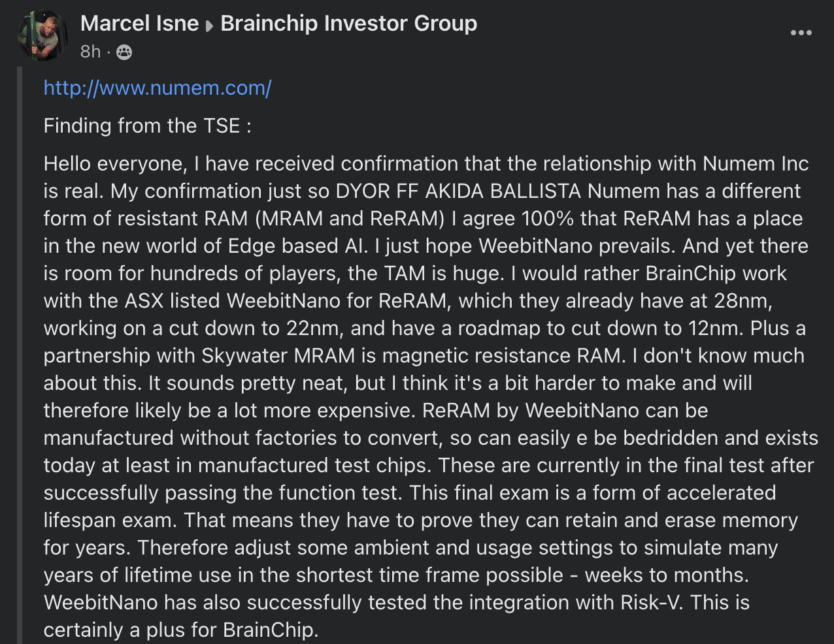
Task: Click the 'Numem Inc' text
Action: tap(756, 163)
